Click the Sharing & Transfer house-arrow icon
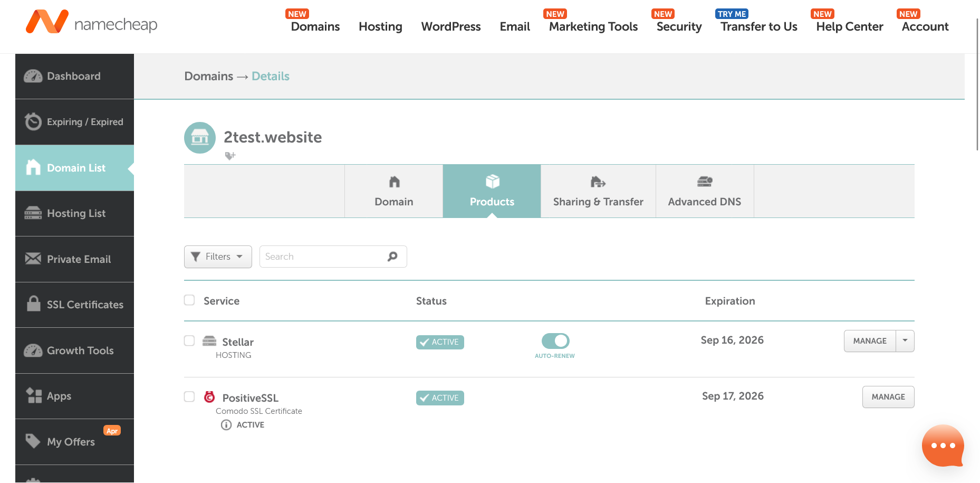 point(598,182)
